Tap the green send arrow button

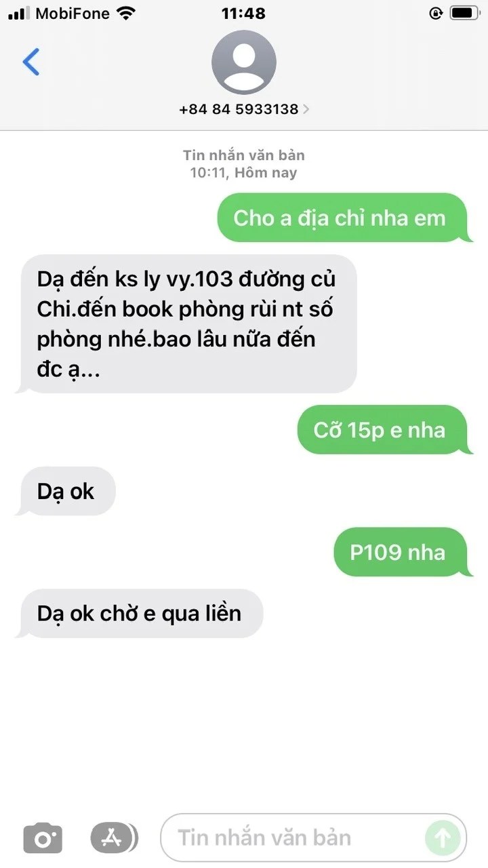(x=442, y=838)
